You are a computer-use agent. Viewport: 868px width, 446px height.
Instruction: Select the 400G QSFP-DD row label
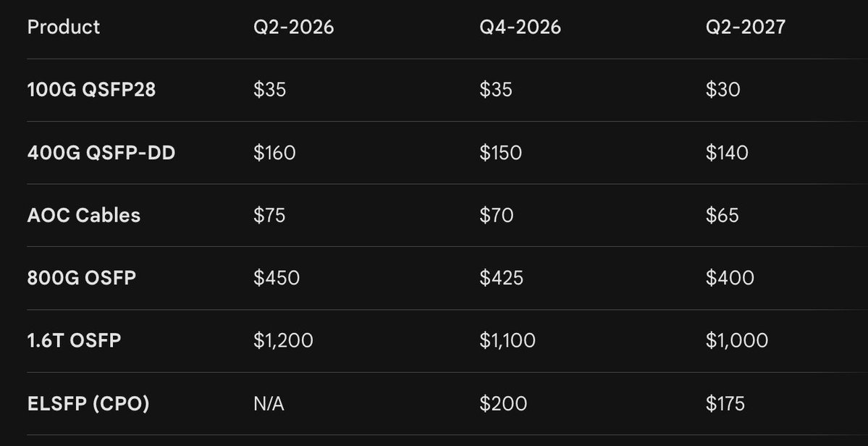[x=101, y=153]
